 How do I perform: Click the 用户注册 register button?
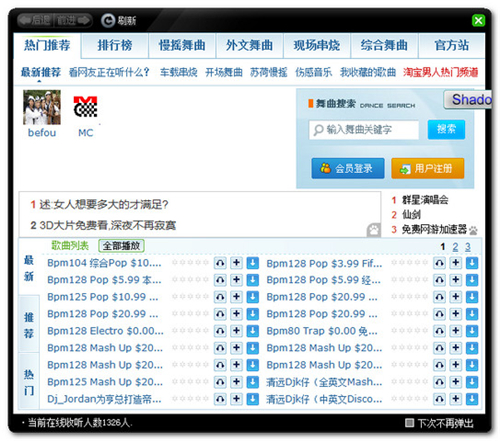[x=428, y=168]
